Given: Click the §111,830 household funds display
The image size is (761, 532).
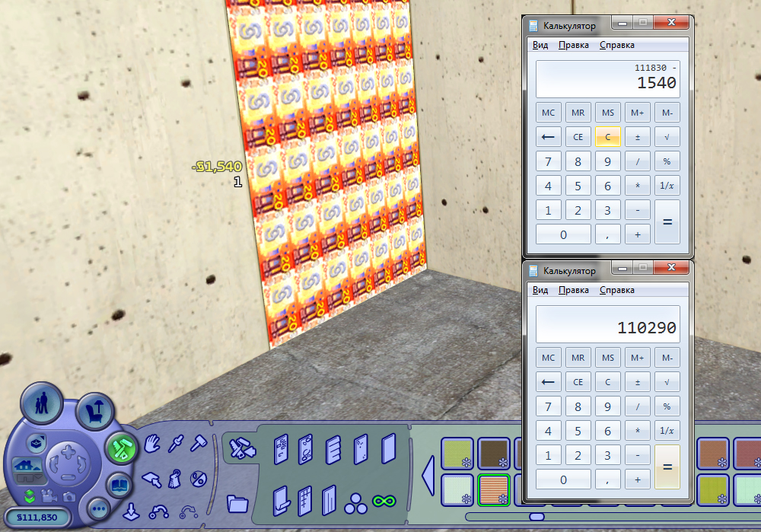Looking at the screenshot, I should [37, 518].
